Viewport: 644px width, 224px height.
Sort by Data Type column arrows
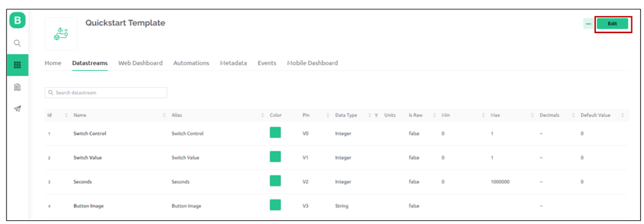(x=369, y=116)
